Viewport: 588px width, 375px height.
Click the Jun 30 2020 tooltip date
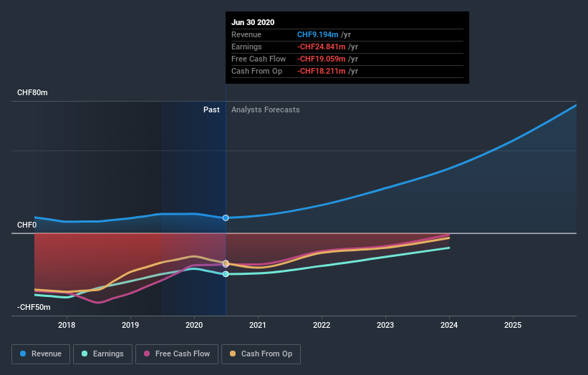pos(253,22)
